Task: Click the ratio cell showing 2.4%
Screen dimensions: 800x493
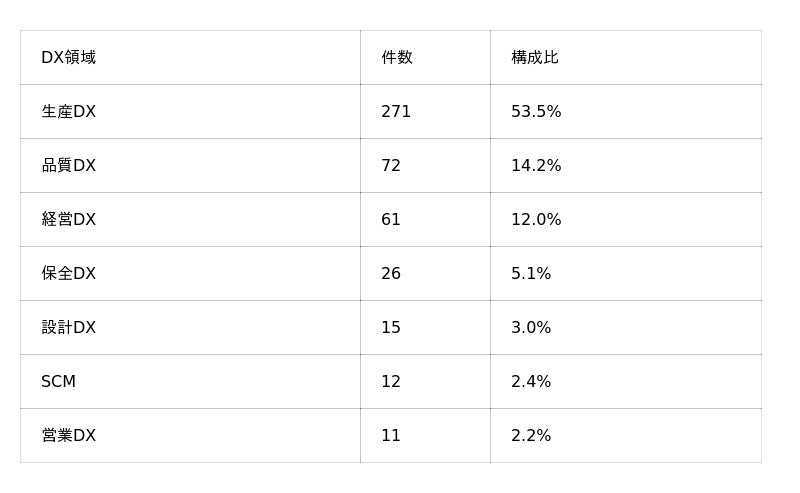Action: [531, 381]
